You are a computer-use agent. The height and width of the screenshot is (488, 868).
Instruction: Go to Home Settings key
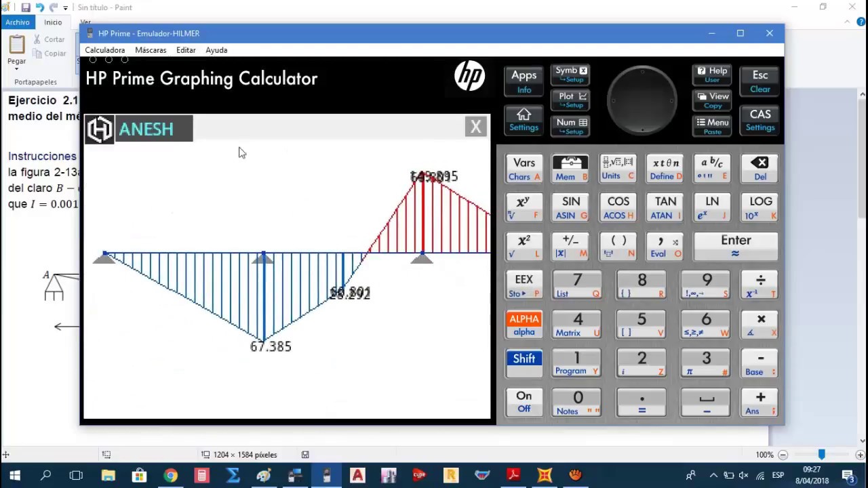[524, 120]
